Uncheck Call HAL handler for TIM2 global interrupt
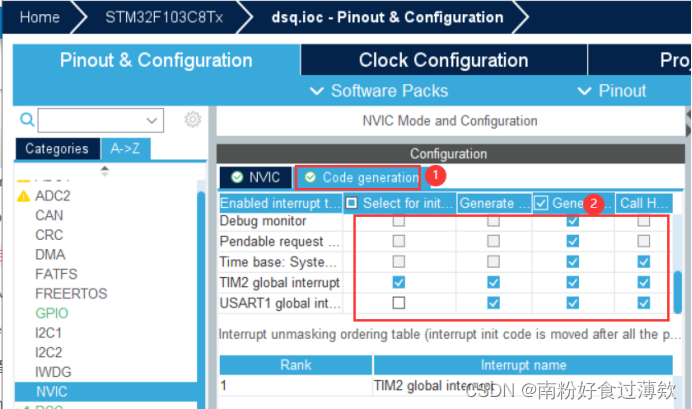The height and width of the screenshot is (409, 692). (x=643, y=282)
